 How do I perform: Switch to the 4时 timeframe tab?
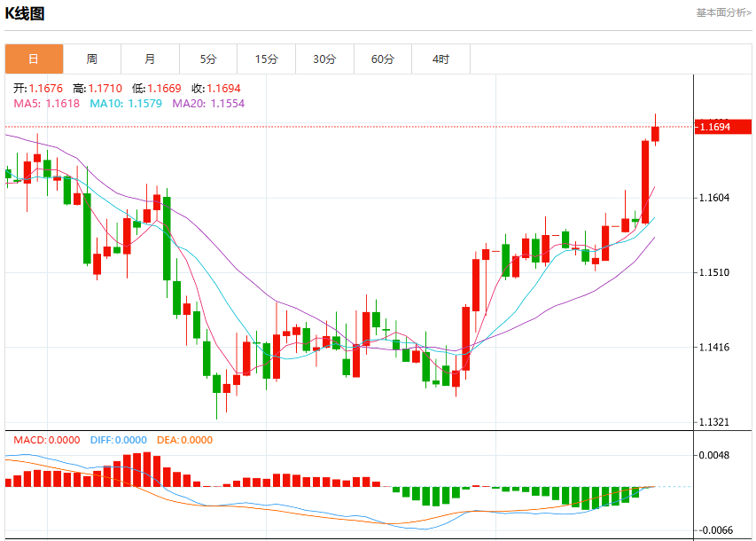[x=440, y=59]
